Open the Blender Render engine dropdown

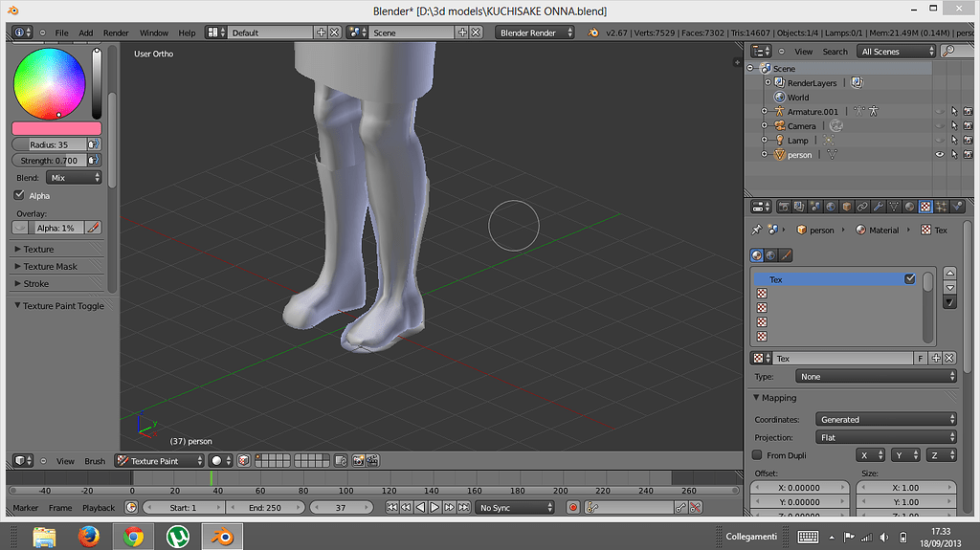[534, 33]
